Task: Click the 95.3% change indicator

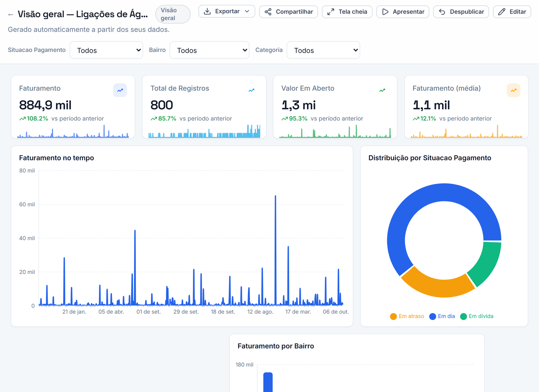Action: click(295, 119)
